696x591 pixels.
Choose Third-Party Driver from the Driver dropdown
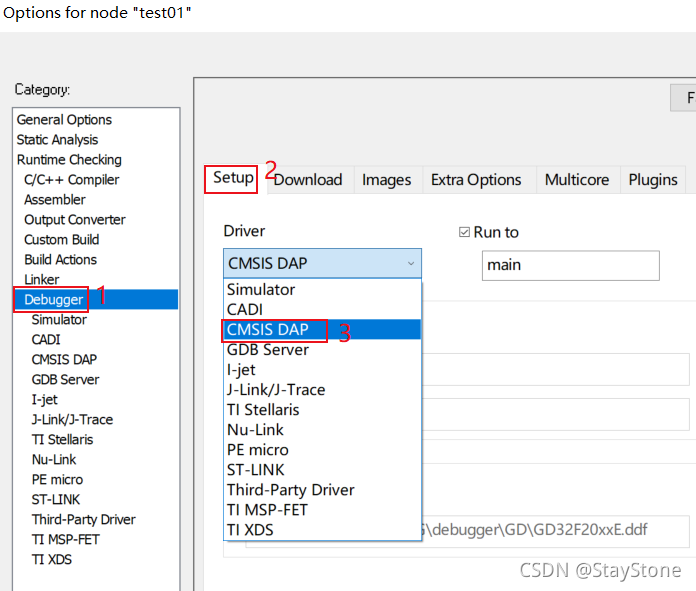[322, 490]
